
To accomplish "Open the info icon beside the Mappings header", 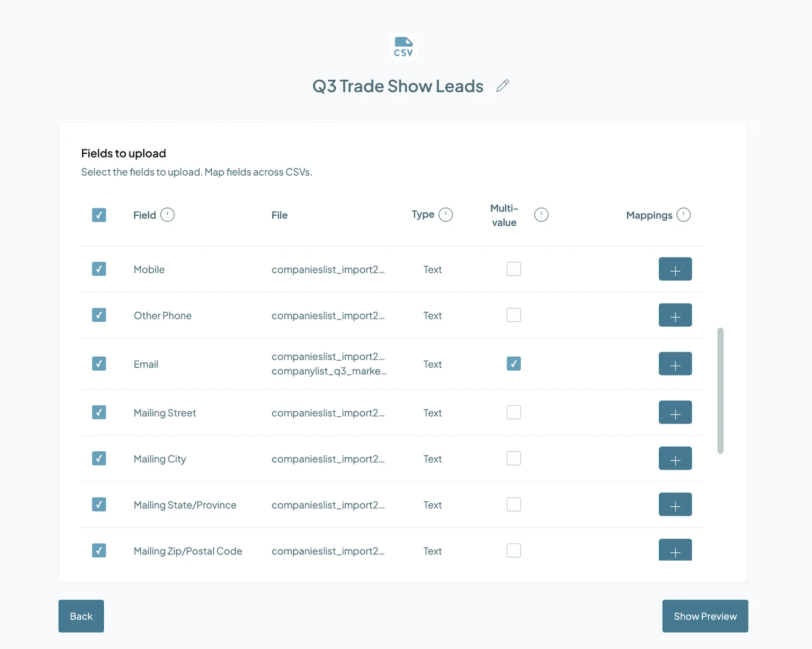I will click(684, 215).
